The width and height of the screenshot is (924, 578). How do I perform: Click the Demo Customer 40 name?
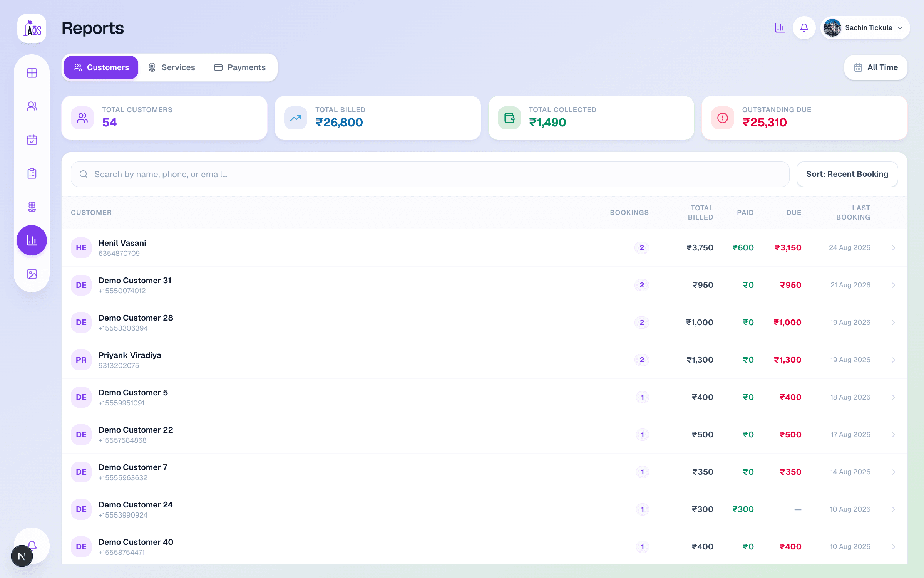pos(136,542)
